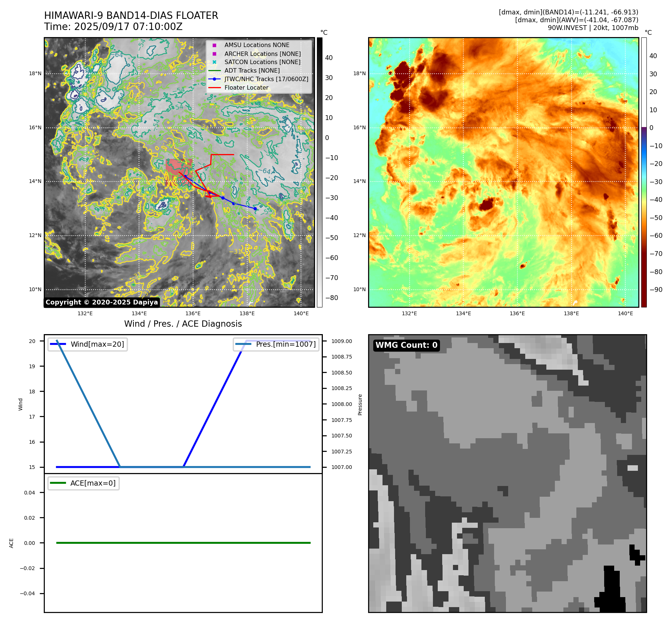The width and height of the screenshot is (672, 626).
Task: Click the red line sample for Floater Locater
Action: pyautogui.click(x=214, y=88)
